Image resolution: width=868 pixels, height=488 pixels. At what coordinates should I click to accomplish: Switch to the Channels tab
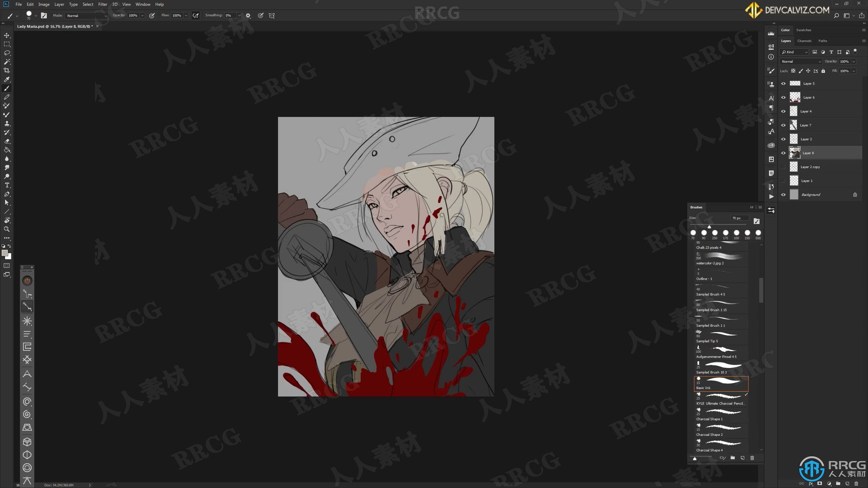[804, 41]
